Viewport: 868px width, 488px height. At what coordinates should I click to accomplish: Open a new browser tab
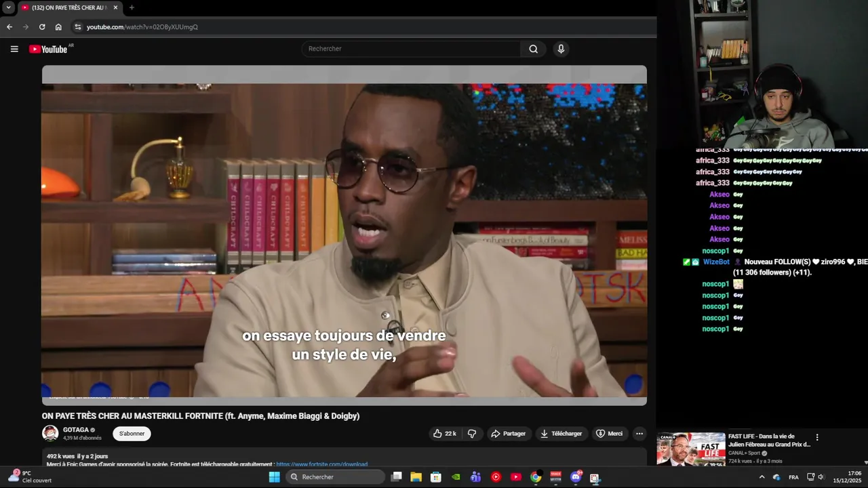pos(132,7)
